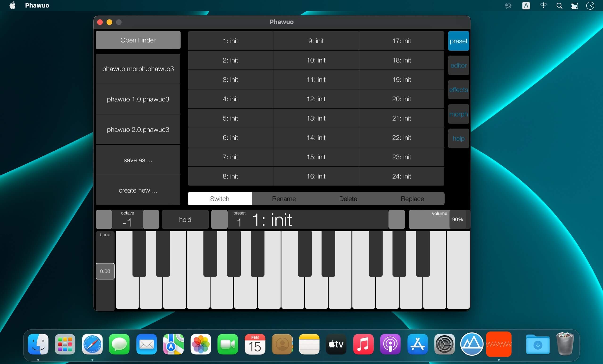This screenshot has height=364, width=603.
Task: Open Photos in the Dock
Action: (x=201, y=344)
